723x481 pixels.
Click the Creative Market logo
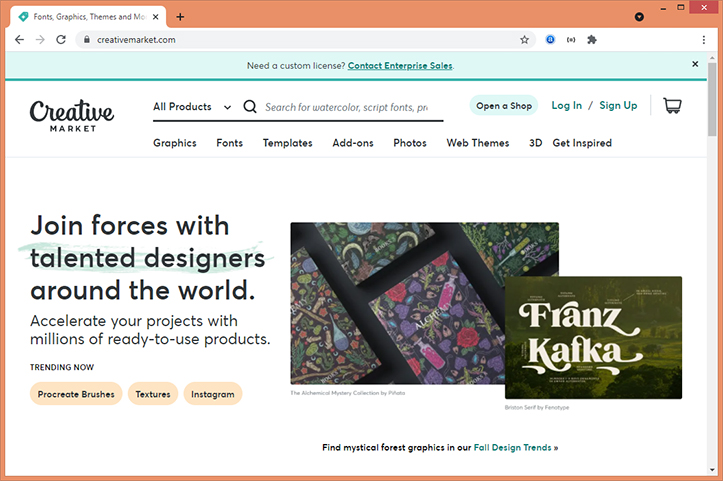tap(72, 115)
